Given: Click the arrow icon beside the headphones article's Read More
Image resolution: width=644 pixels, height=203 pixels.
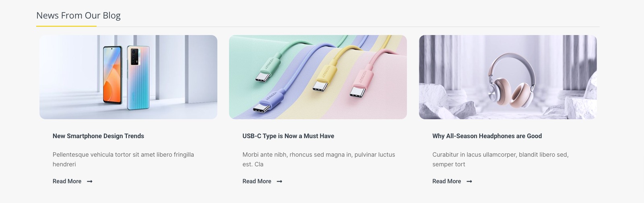Looking at the screenshot, I should click(469, 182).
